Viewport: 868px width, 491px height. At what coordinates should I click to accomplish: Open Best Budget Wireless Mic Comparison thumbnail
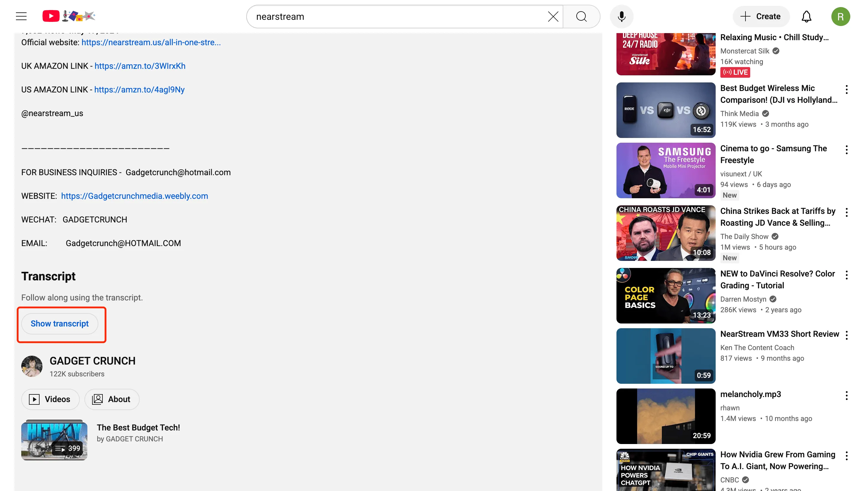click(x=666, y=110)
